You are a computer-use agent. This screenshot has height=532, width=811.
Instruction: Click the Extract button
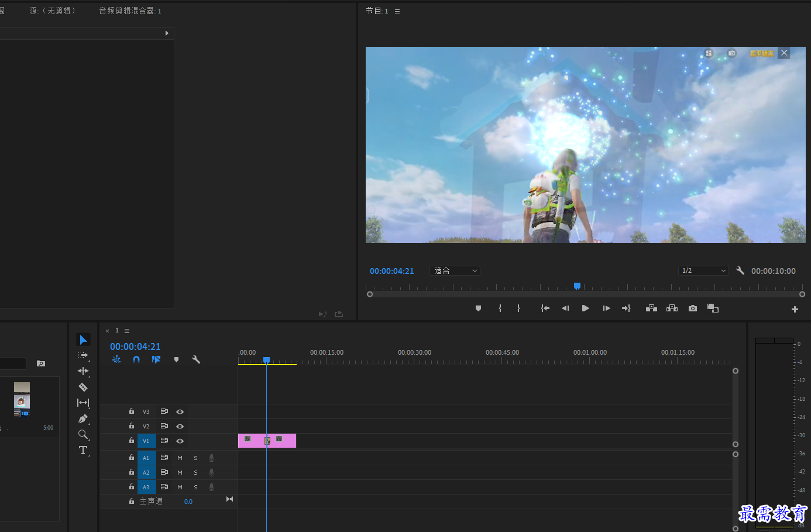click(672, 308)
